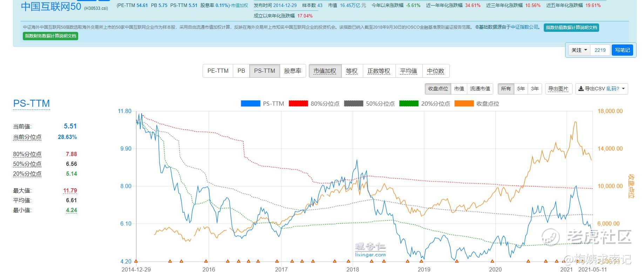
Task: Select the PB metric tab
Action: click(241, 71)
